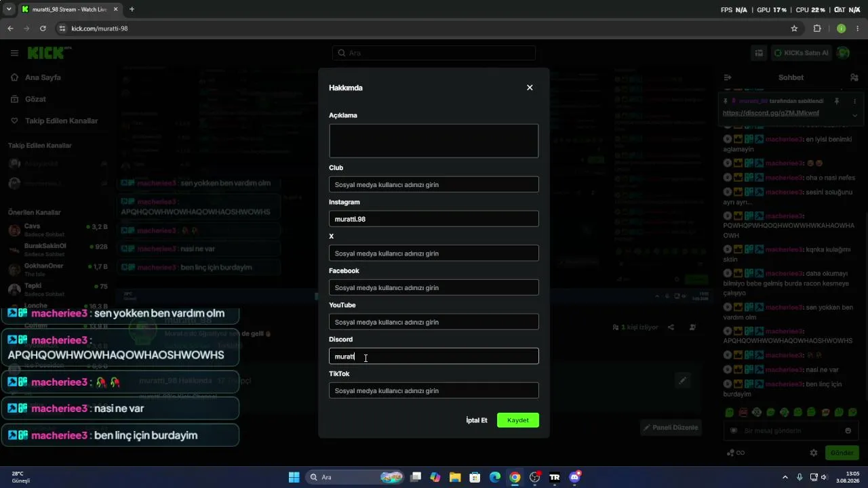Click the channel points infinity icon
The width and height of the screenshot is (868, 488).
coord(736,453)
